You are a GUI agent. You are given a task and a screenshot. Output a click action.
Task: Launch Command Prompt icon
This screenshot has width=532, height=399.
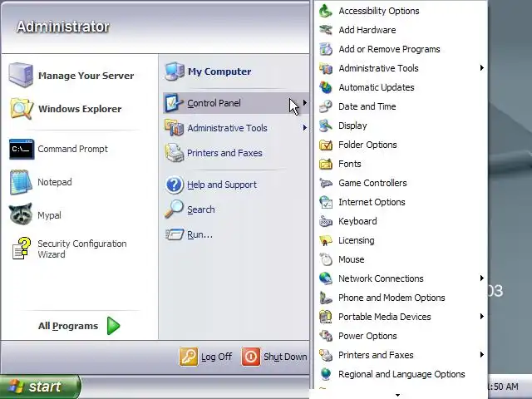[22, 149]
